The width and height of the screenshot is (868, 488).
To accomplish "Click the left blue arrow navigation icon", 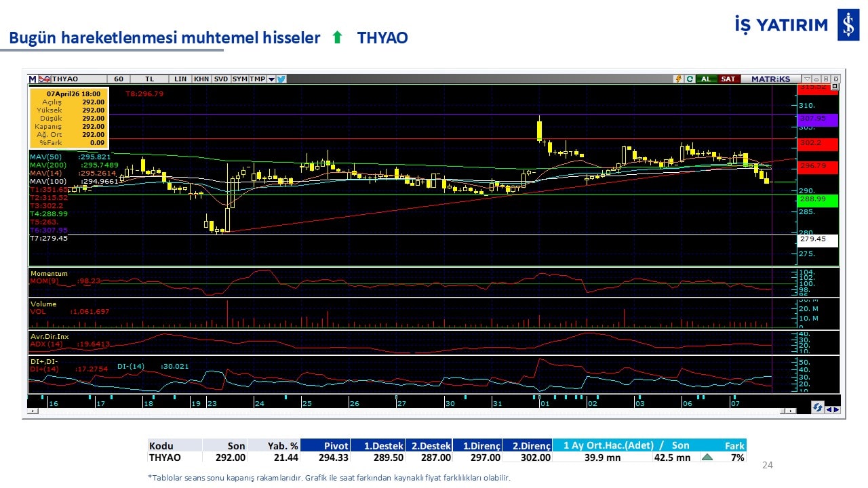I will point(829,409).
